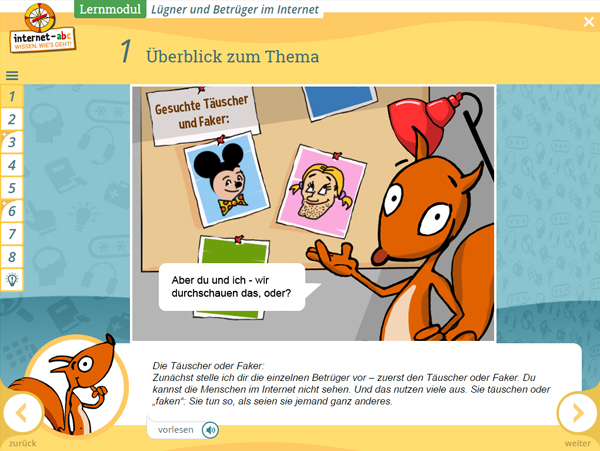The image size is (600, 451).
Task: Select chapter 4 in the sidebar
Action: (12, 166)
